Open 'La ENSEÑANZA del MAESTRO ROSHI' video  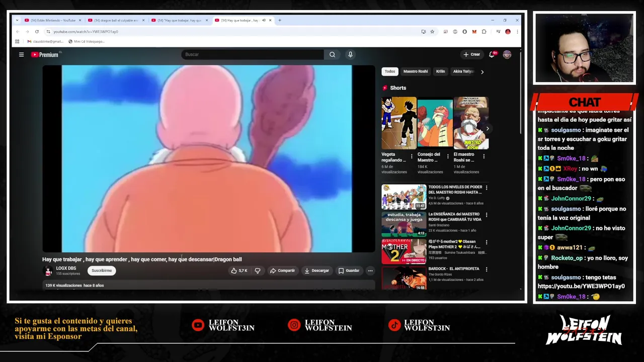click(404, 224)
